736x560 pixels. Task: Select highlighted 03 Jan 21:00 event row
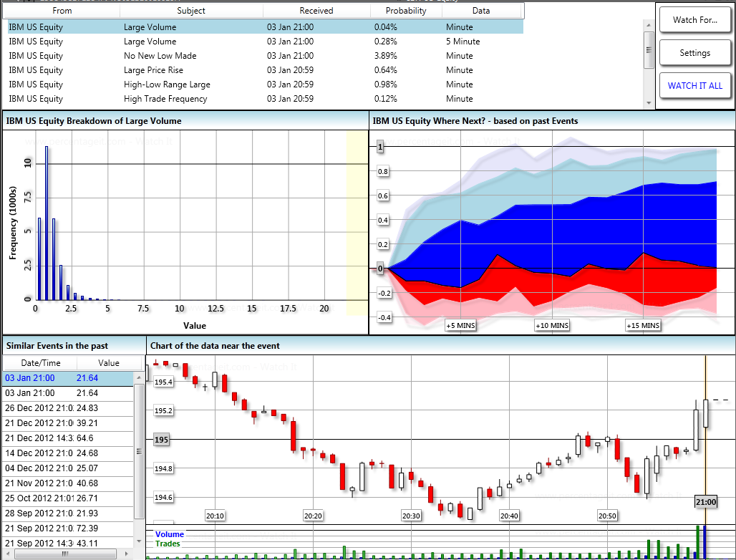click(69, 378)
